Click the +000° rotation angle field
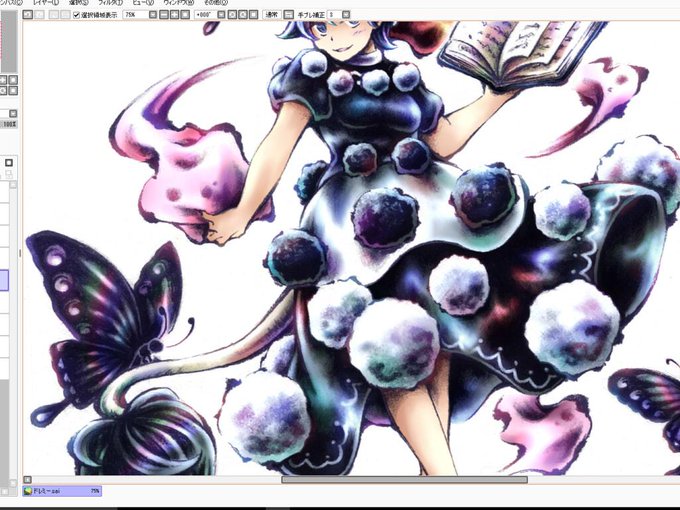Image resolution: width=680 pixels, height=510 pixels. click(205, 15)
